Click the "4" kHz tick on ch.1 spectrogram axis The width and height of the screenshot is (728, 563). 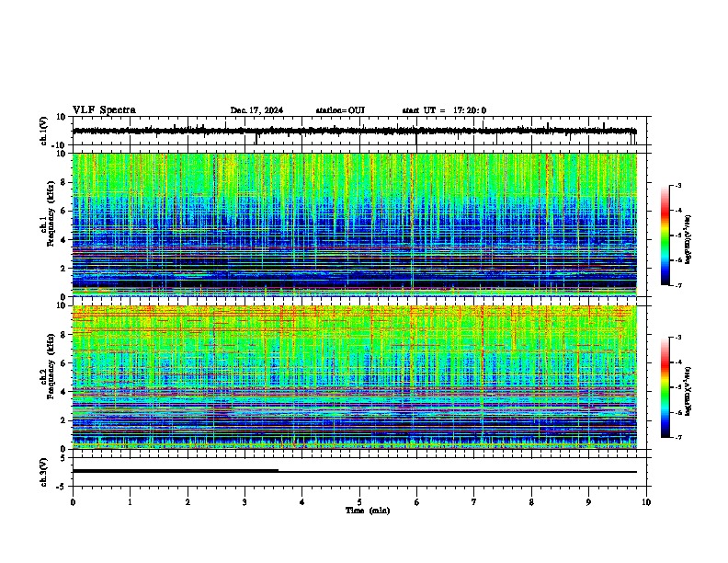click(x=64, y=240)
